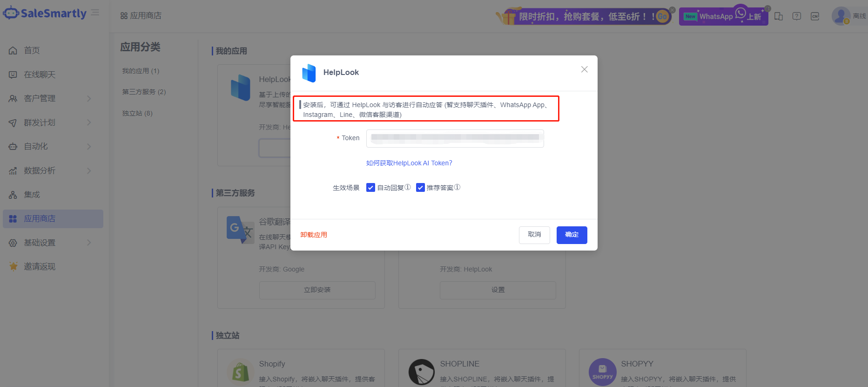
Task: Collapse the sidebar with the hamburger icon
Action: [x=95, y=13]
